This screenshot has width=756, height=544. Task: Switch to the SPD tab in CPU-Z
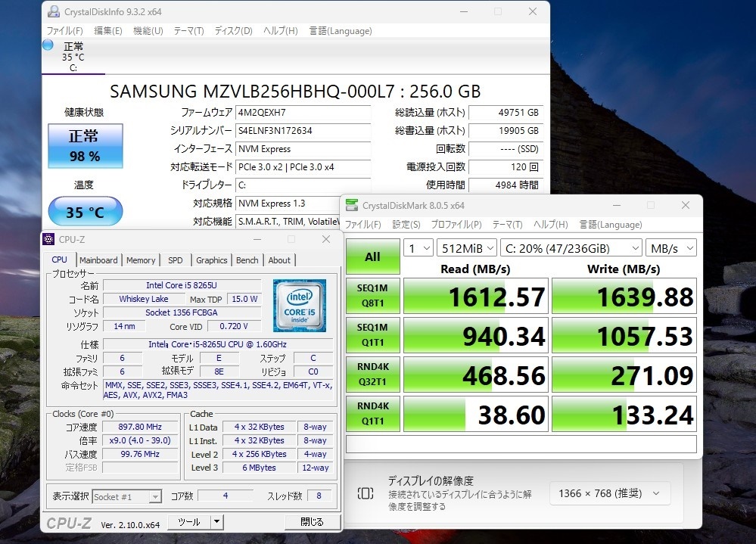pyautogui.click(x=176, y=260)
